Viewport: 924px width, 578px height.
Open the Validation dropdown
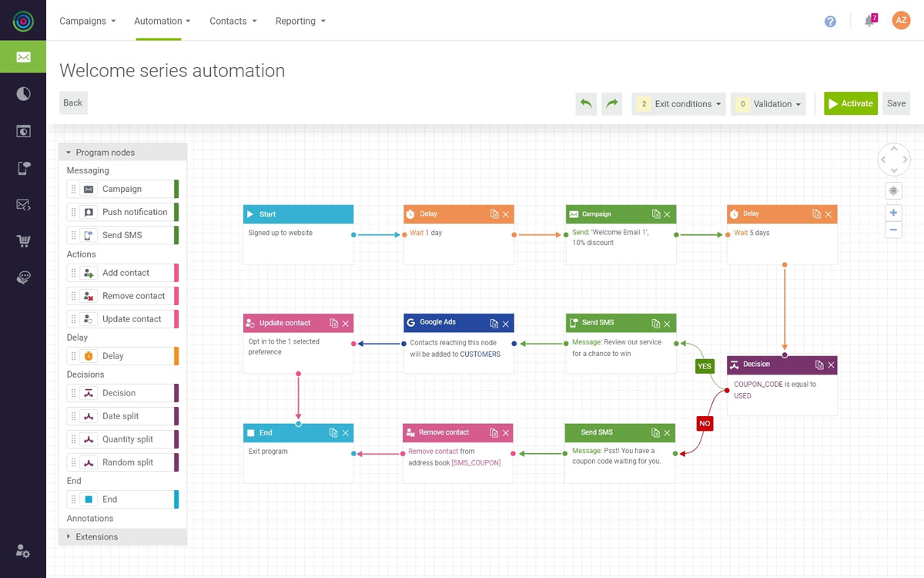[x=768, y=104]
